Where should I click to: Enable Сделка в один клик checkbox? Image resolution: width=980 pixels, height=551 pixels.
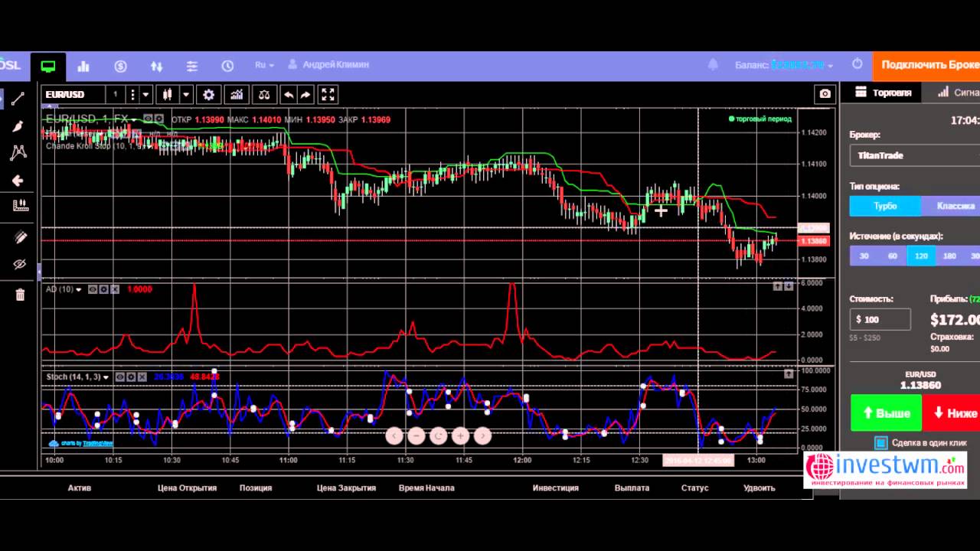tap(881, 443)
